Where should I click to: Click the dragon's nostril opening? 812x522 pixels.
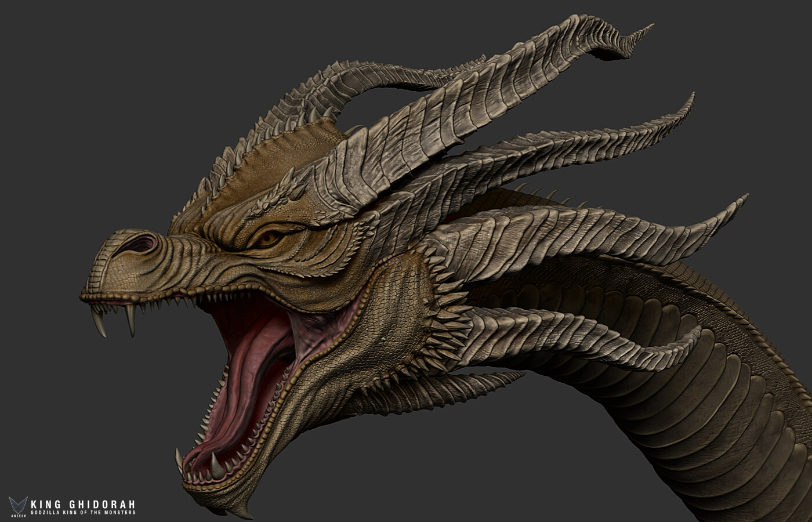[x=139, y=244]
